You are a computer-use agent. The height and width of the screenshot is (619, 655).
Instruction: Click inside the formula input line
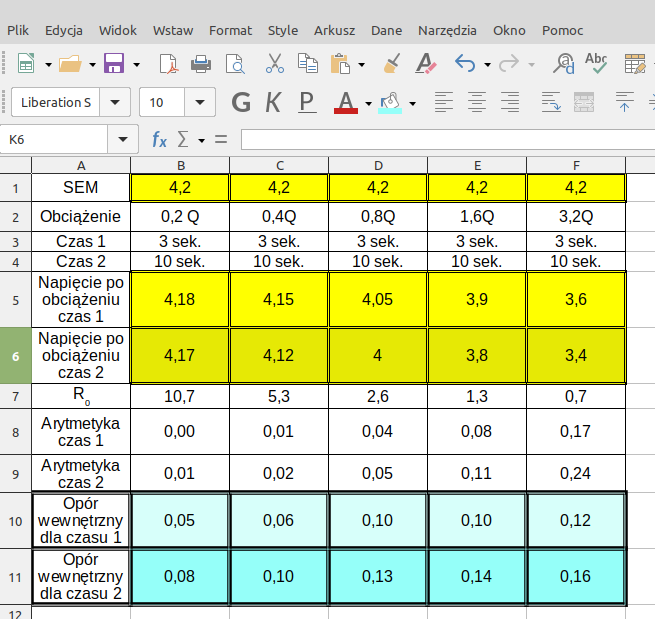(448, 139)
